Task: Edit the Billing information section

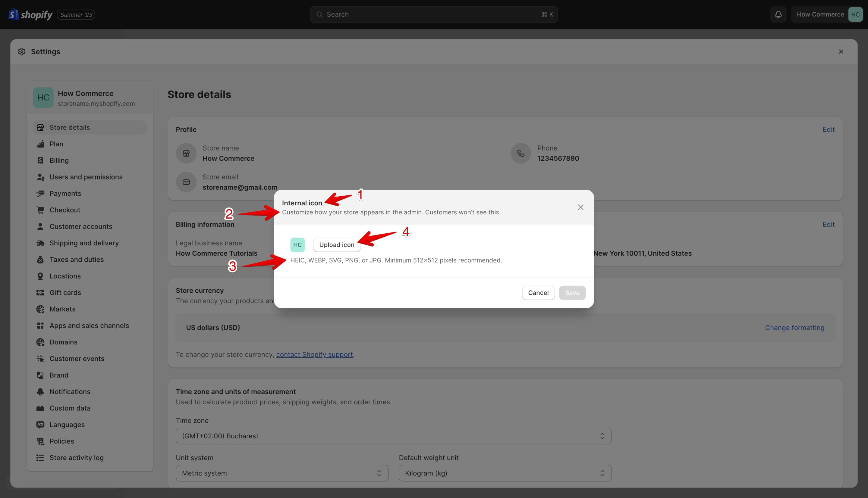Action: pos(828,224)
